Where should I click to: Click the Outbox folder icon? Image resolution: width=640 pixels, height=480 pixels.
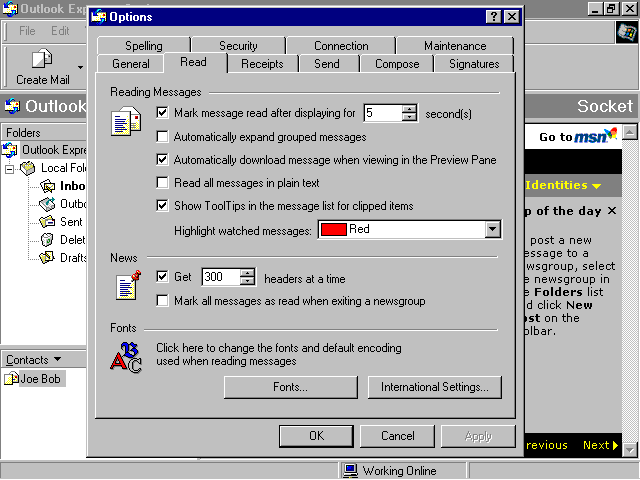47,204
